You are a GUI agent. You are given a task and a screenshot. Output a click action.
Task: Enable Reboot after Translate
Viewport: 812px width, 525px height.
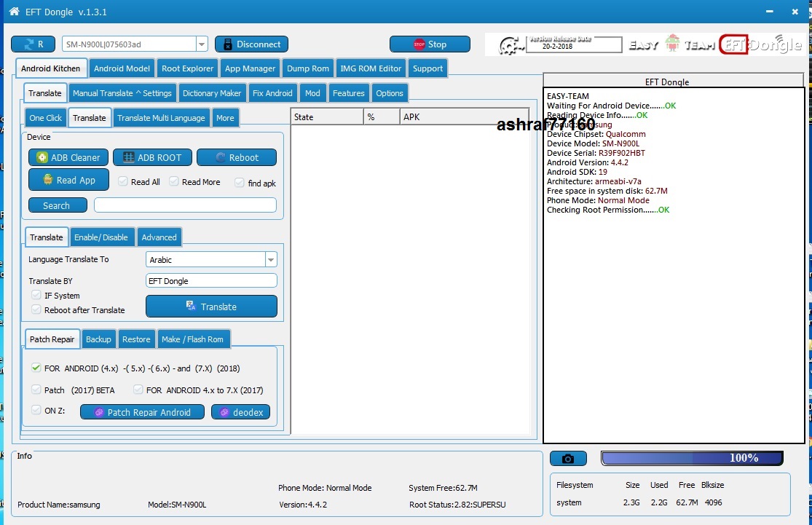pyautogui.click(x=36, y=309)
